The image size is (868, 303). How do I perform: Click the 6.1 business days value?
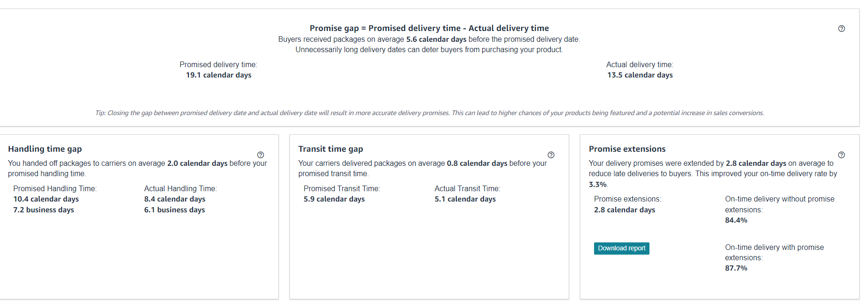click(174, 210)
